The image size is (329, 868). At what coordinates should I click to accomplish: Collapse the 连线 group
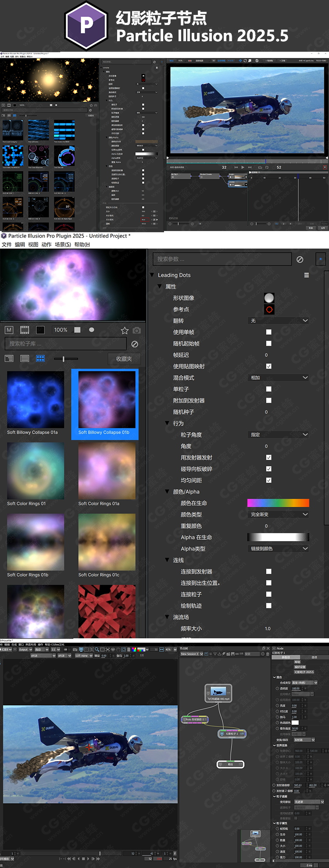(x=167, y=560)
